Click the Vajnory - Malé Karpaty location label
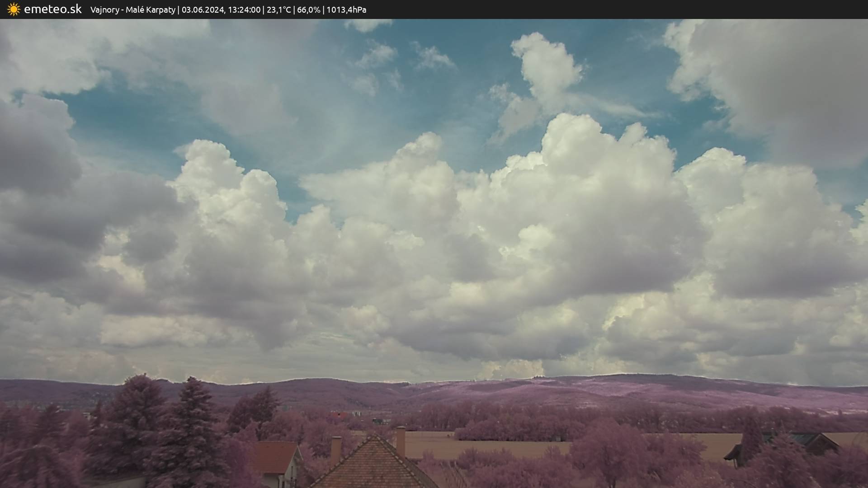Viewport: 868px width, 488px height. point(132,10)
